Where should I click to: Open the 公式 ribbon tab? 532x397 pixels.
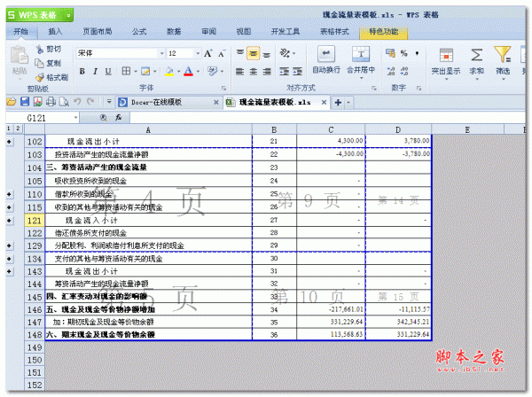tap(139, 32)
